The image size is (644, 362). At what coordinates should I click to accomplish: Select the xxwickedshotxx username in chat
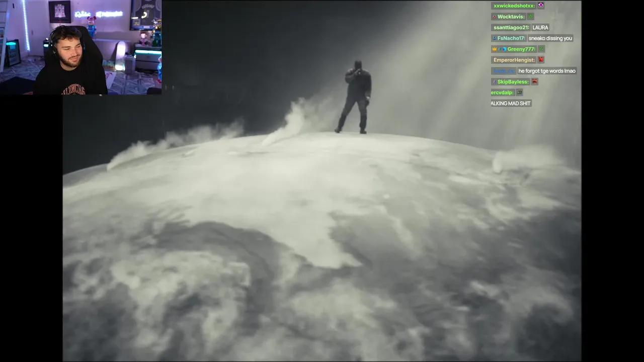coord(514,6)
